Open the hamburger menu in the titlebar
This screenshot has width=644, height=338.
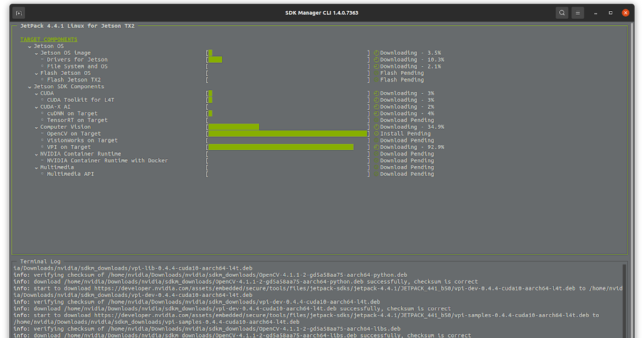(x=577, y=12)
